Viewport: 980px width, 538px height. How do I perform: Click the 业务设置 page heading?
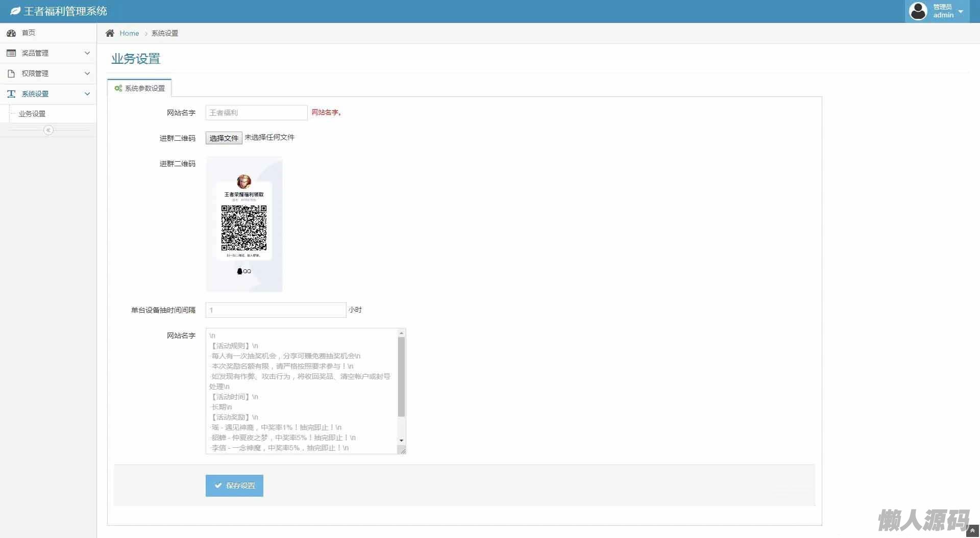pos(136,59)
